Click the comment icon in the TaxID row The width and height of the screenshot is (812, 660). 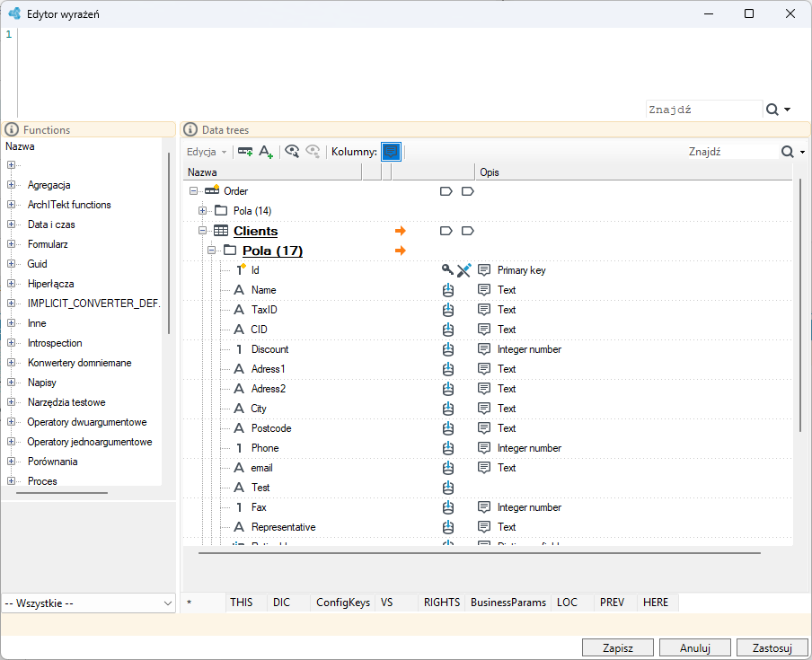click(x=483, y=310)
